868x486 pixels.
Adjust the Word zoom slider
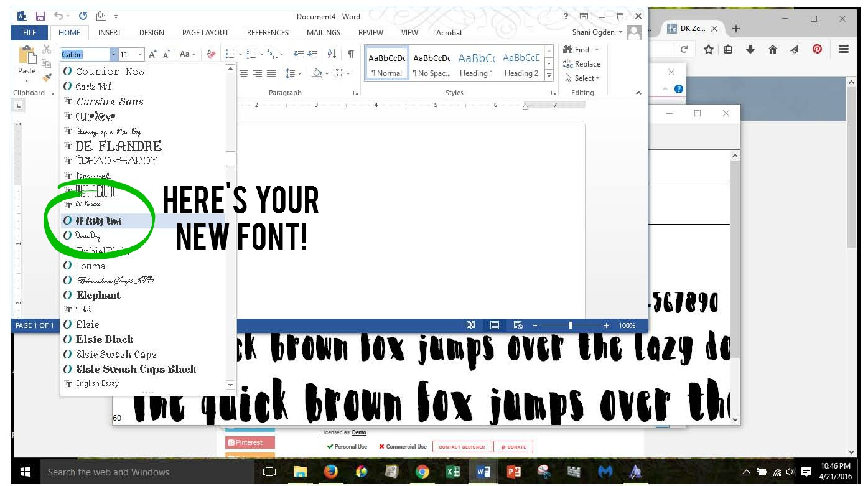click(x=571, y=325)
